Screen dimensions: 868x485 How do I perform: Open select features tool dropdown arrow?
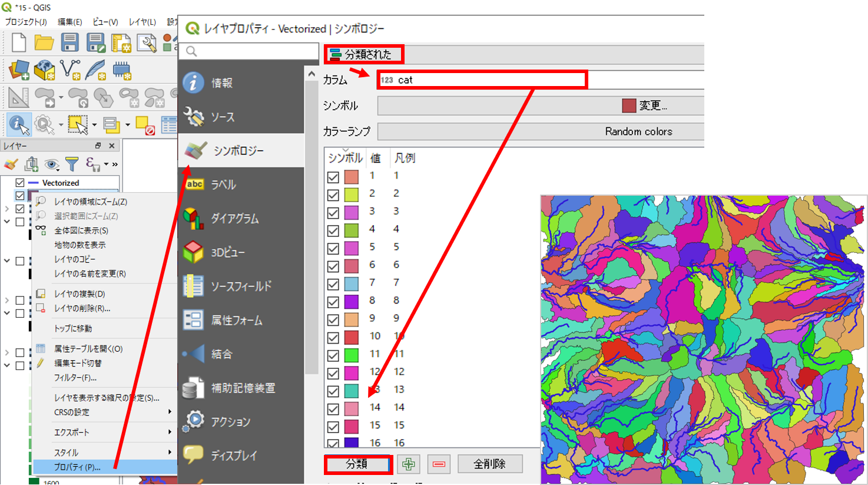tap(94, 125)
